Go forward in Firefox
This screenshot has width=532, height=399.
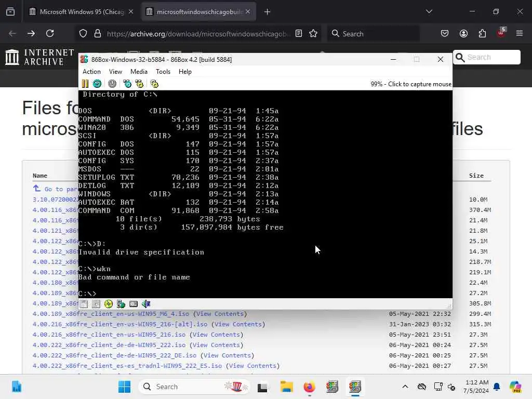(x=31, y=33)
